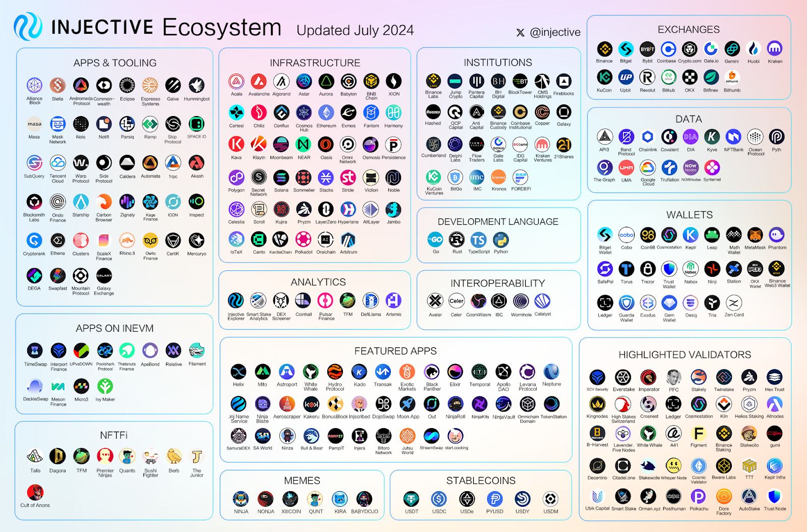Select the Solana infrastructure icon

click(x=281, y=178)
